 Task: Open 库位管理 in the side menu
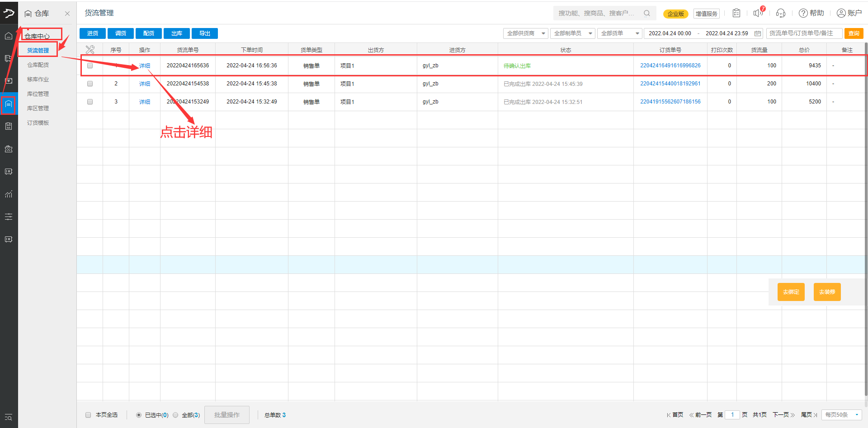coord(38,94)
